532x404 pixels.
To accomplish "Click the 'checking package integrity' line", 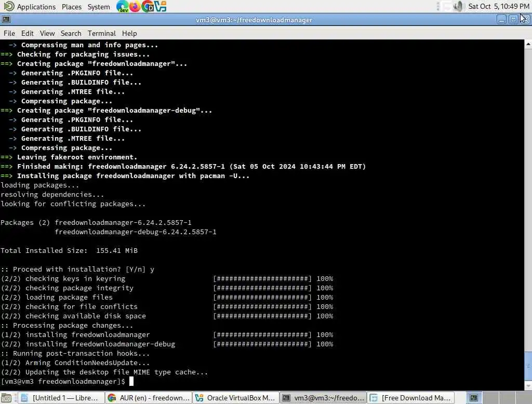I will (167, 288).
